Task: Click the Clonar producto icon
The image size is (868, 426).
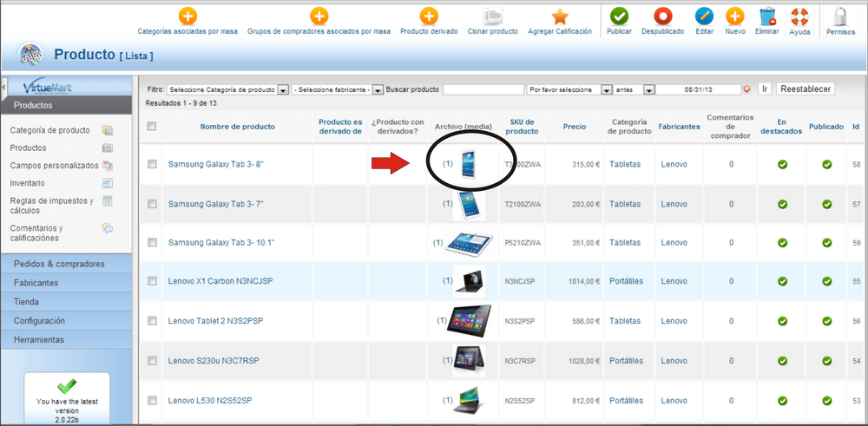Action: pyautogui.click(x=493, y=16)
